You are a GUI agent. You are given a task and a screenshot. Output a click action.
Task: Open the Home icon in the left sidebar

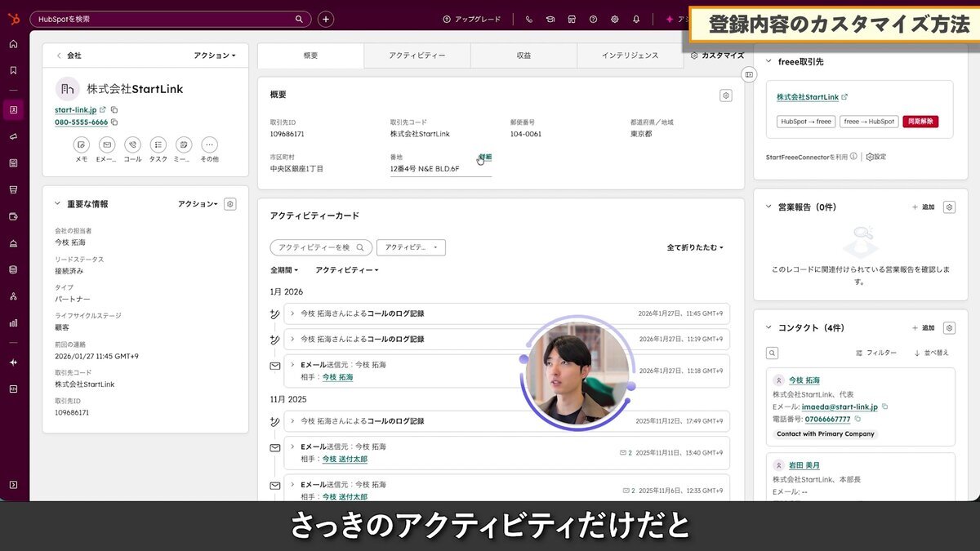click(x=11, y=44)
